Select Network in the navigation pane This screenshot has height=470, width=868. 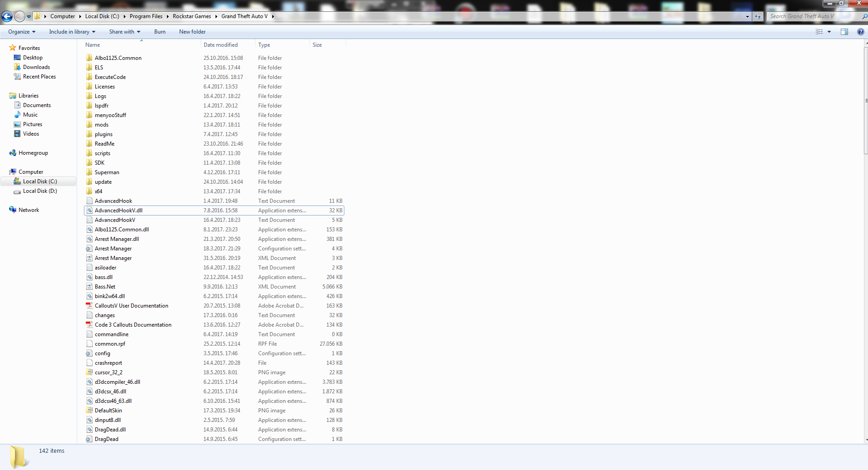click(x=29, y=210)
